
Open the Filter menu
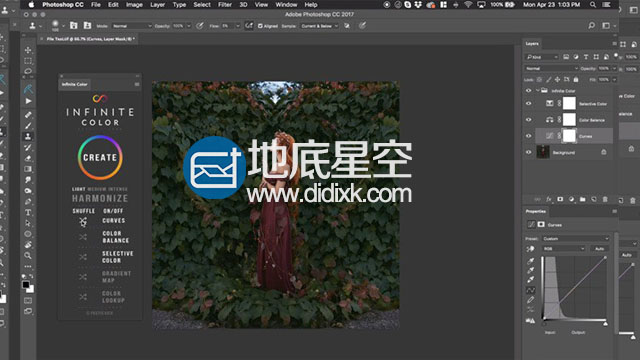click(224, 4)
